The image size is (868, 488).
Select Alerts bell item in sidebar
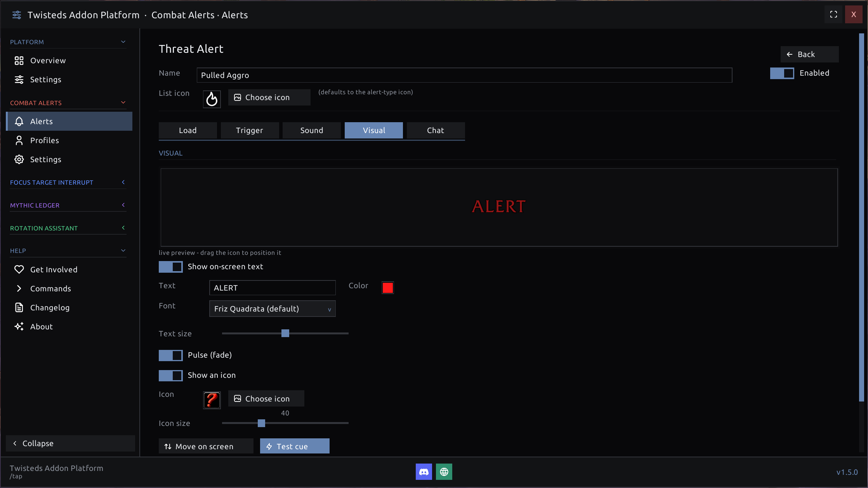pyautogui.click(x=69, y=121)
